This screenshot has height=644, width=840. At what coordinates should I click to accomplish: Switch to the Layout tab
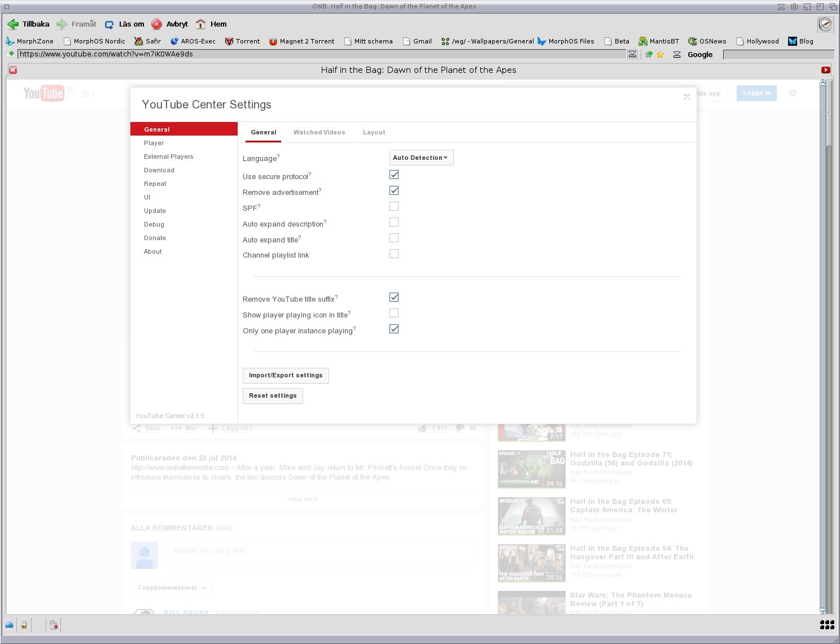(374, 132)
